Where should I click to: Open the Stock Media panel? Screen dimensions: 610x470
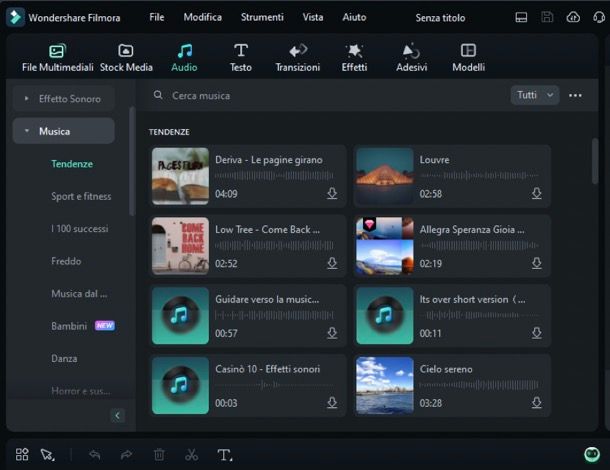[126, 58]
